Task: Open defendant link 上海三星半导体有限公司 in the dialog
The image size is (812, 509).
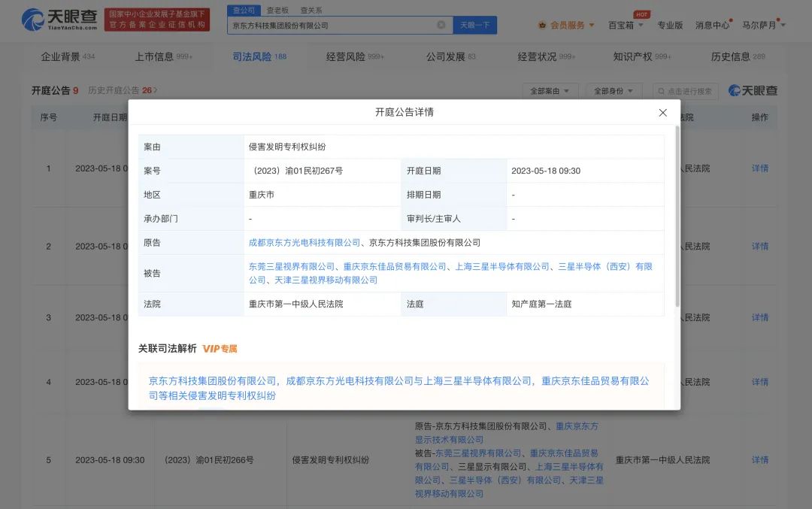Action: pos(501,266)
